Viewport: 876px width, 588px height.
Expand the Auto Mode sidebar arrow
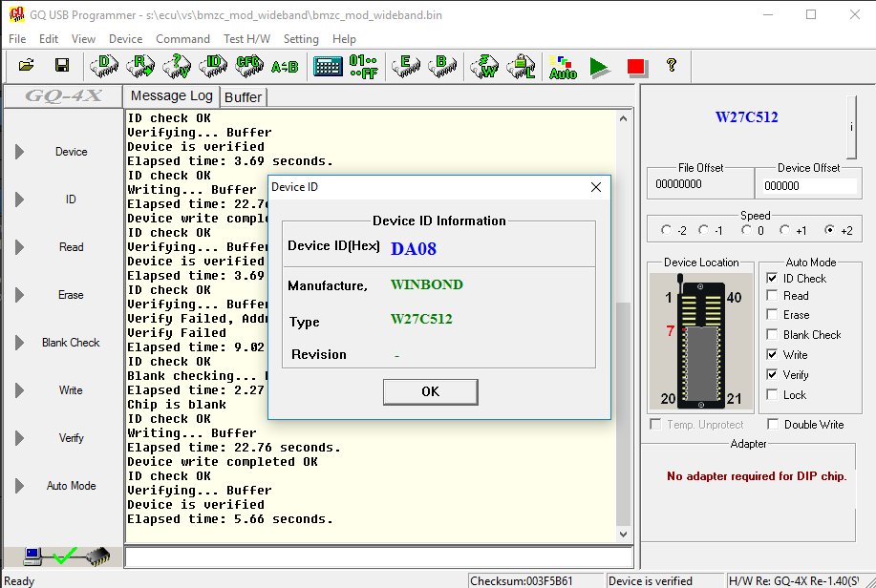pos(19,486)
